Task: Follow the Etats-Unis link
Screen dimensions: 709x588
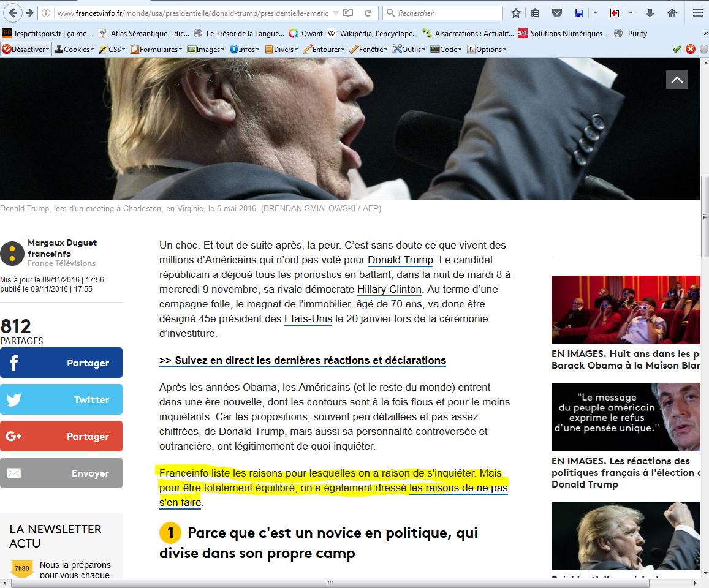Action: (x=308, y=318)
